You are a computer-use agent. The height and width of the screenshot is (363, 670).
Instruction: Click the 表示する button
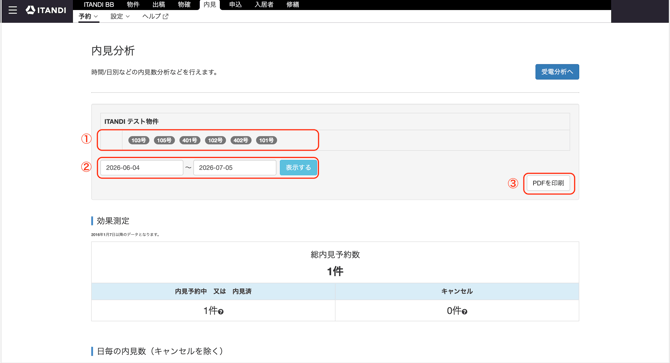(x=298, y=167)
